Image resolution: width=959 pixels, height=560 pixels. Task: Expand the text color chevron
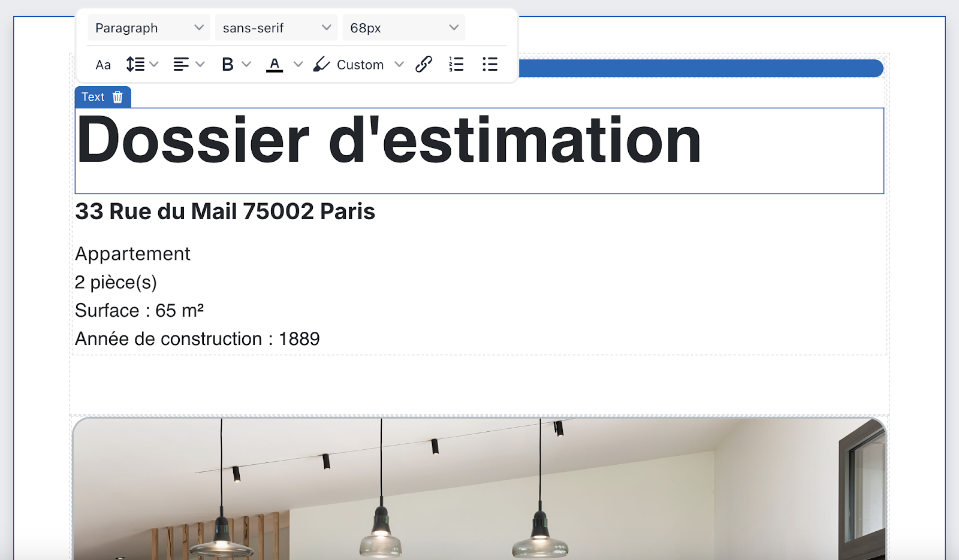coord(298,64)
